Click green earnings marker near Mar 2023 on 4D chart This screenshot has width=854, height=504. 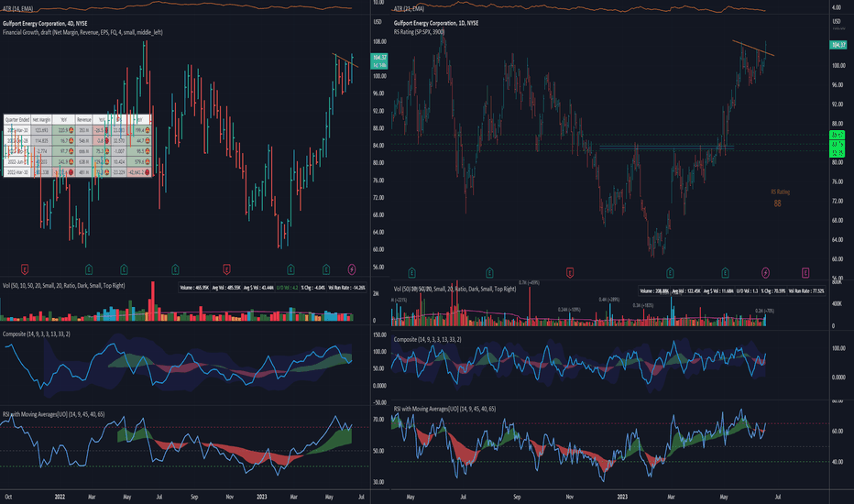pos(290,269)
